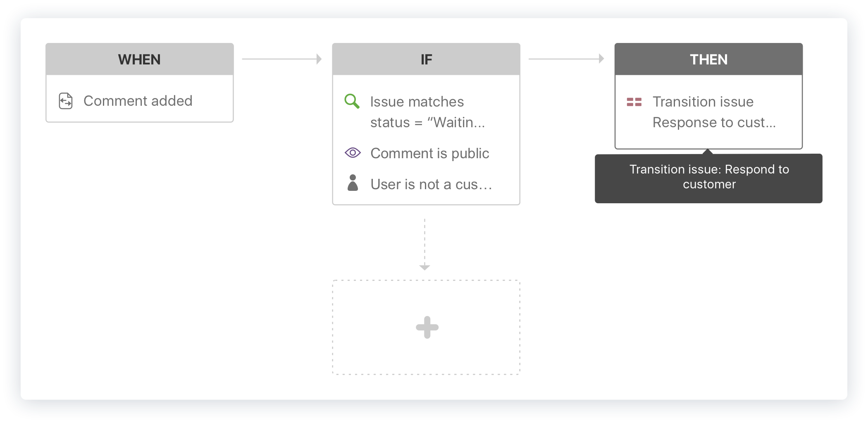This screenshot has width=868, height=423.
Task: Select the THEN block header
Action: 708,59
